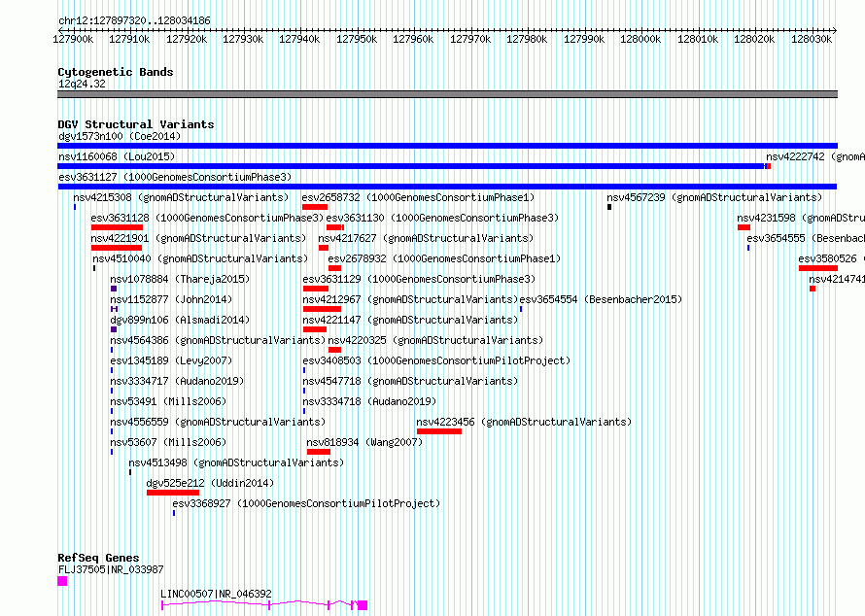
Task: Select the nsv4212967 red bar
Action: (322, 309)
